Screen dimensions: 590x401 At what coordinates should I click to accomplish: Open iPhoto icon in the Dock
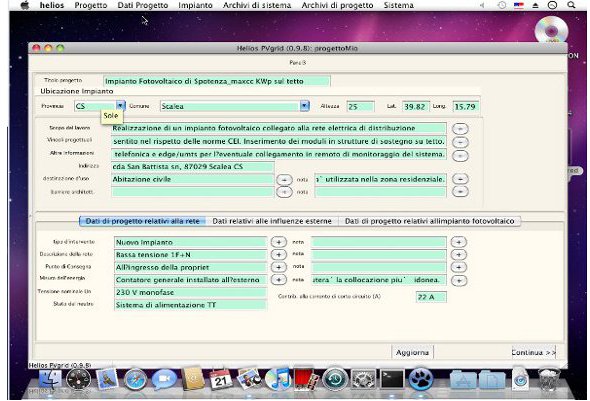pyautogui.click(x=249, y=380)
